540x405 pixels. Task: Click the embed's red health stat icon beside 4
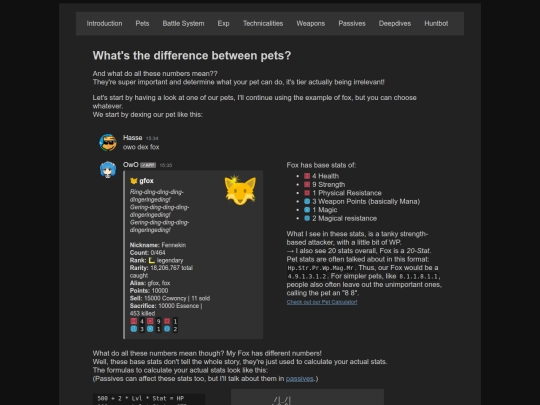[134, 321]
